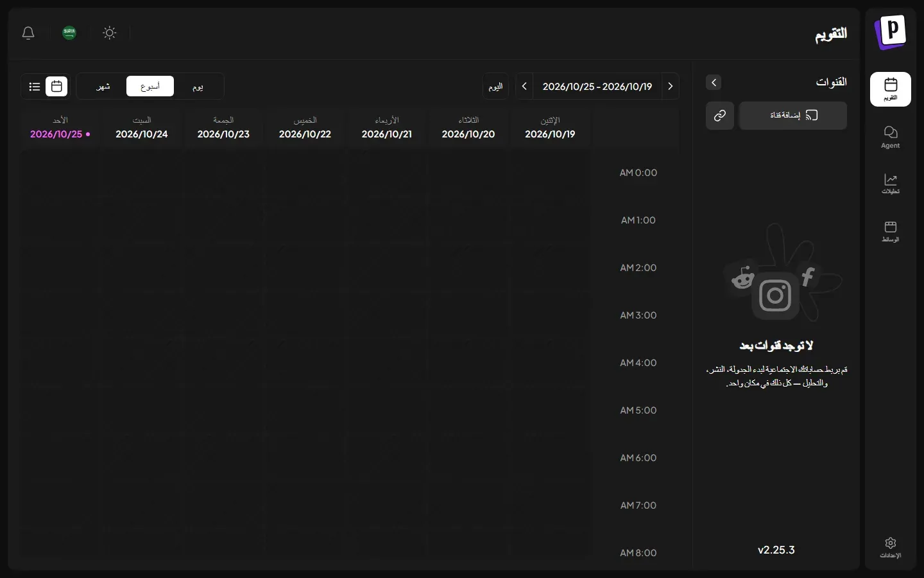
Task: Go to previous week with left chevron
Action: pyautogui.click(x=524, y=86)
